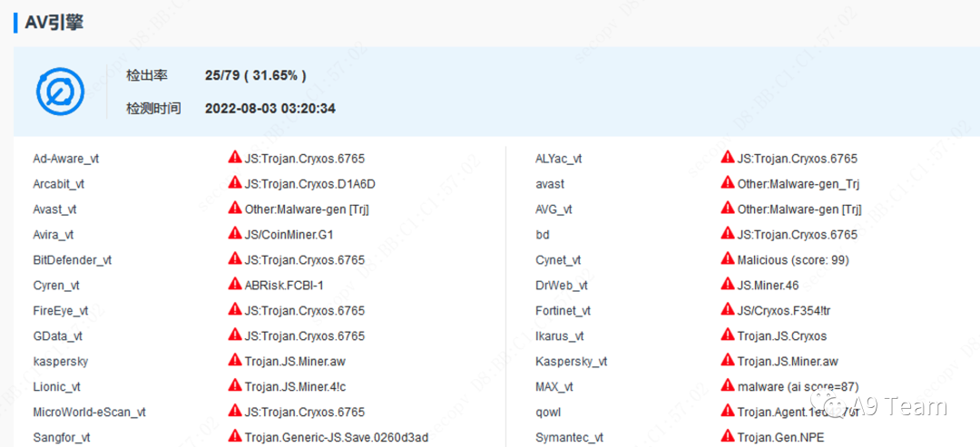Click the detection rate value 25/79 ( 31.65% )
This screenshot has width=980, height=447.
tap(256, 75)
